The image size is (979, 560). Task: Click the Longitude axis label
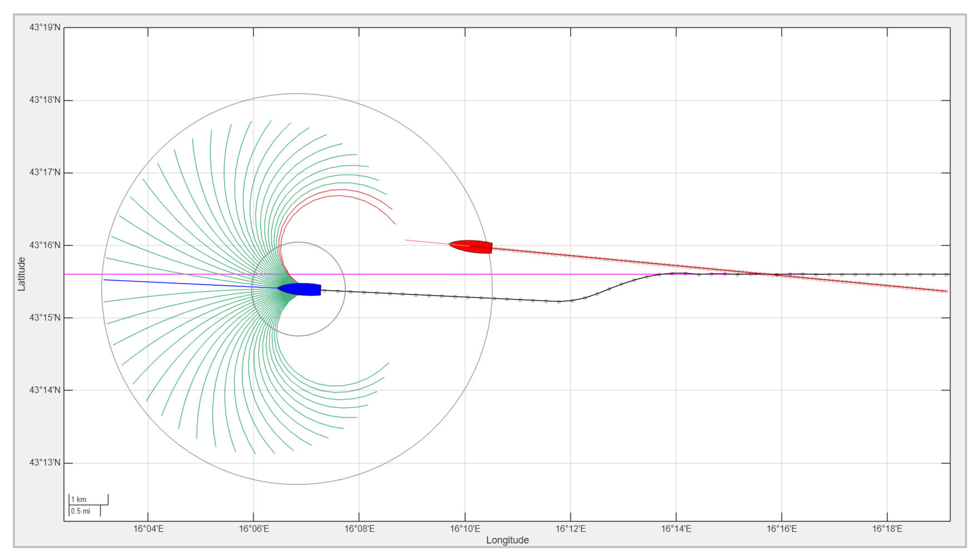pyautogui.click(x=507, y=540)
